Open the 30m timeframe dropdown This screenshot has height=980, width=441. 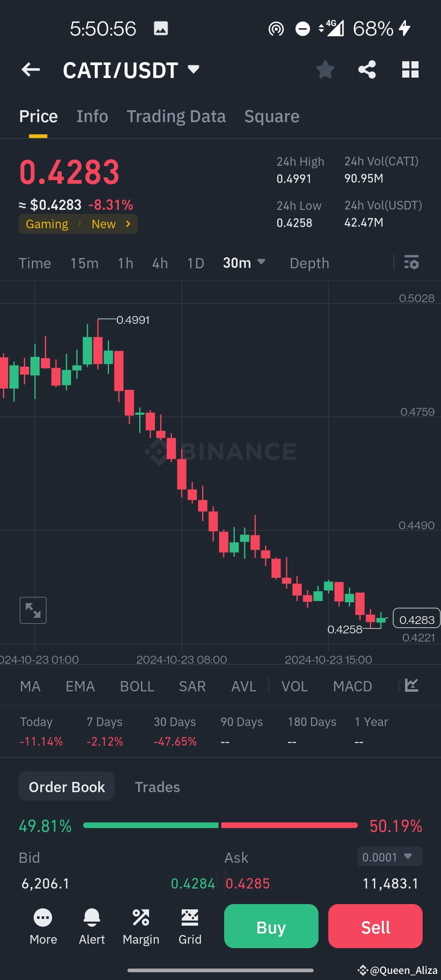point(244,263)
